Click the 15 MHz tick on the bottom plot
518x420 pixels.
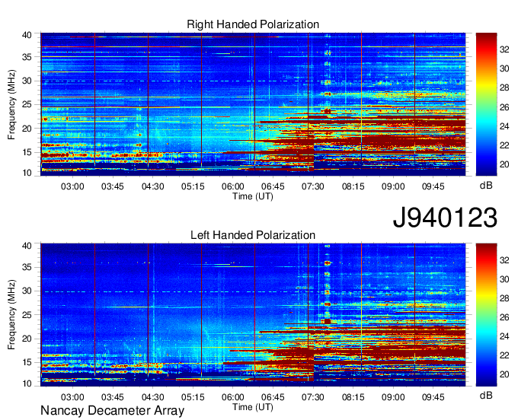pyautogui.click(x=27, y=363)
